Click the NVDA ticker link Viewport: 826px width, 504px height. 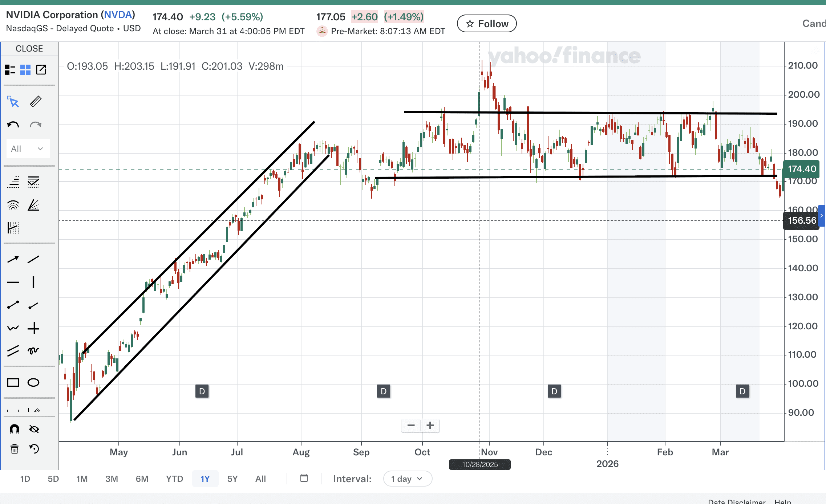click(118, 15)
